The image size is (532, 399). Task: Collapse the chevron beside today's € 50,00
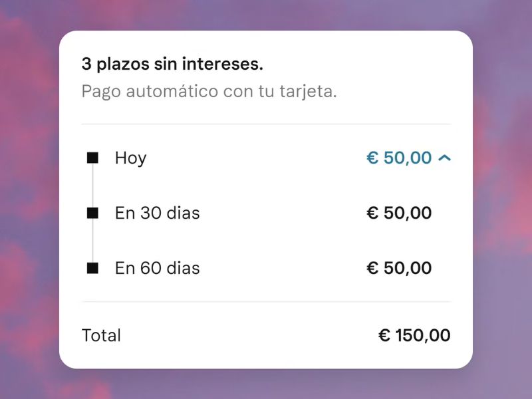click(446, 158)
